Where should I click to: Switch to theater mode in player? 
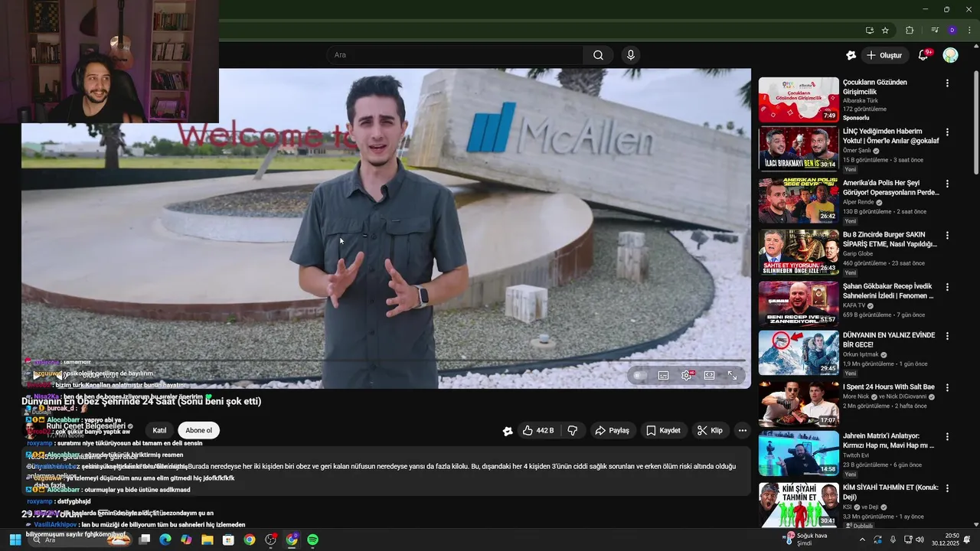click(x=710, y=375)
